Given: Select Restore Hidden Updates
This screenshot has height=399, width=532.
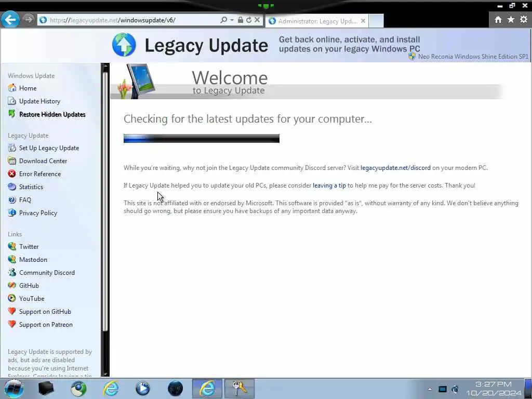Looking at the screenshot, I should point(52,114).
